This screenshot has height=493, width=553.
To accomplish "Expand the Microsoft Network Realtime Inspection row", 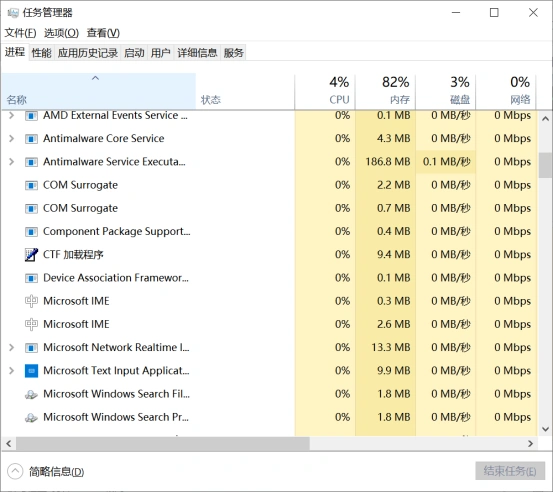I will [x=11, y=348].
